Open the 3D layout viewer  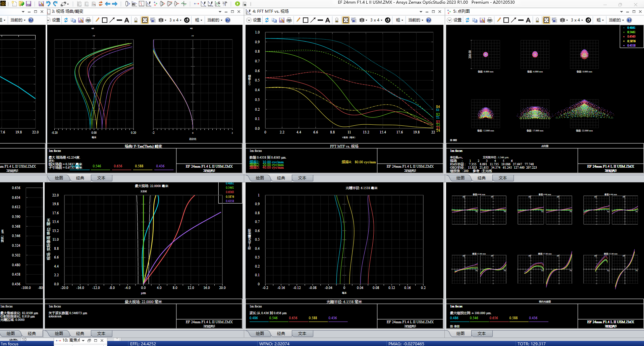click(x=127, y=4)
